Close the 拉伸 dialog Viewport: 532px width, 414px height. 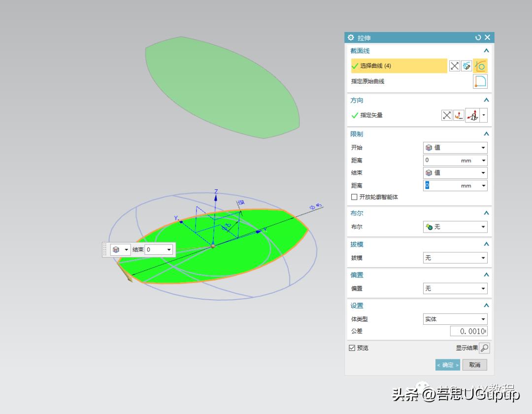pos(487,37)
